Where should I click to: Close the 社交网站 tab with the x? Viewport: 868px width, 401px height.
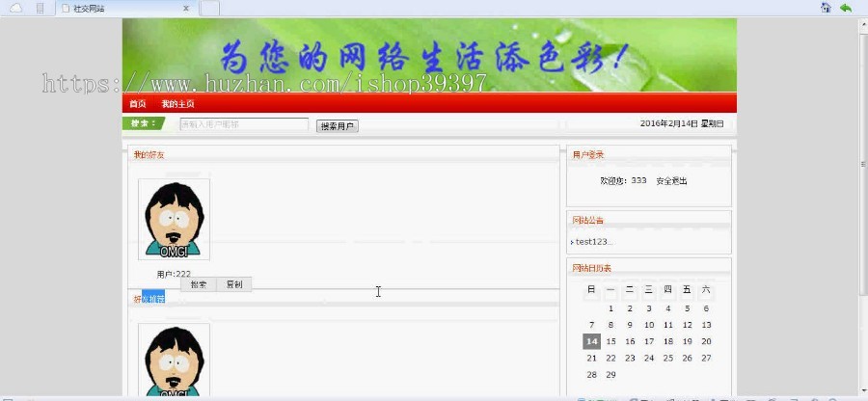pyautogui.click(x=186, y=9)
